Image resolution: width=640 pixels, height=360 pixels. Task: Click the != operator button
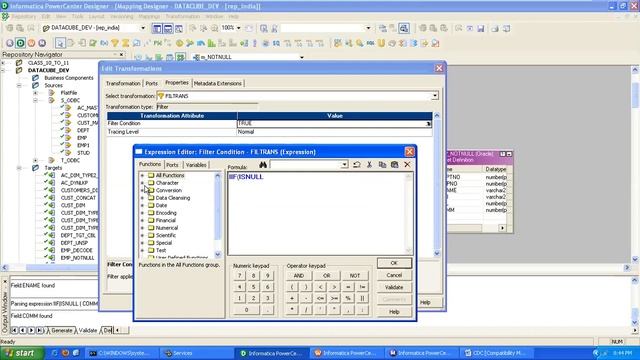362,287
